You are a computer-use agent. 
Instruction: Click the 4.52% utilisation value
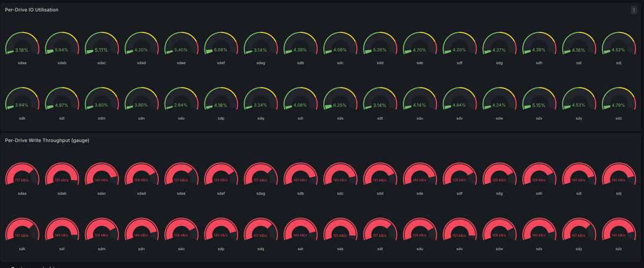[x=619, y=50]
